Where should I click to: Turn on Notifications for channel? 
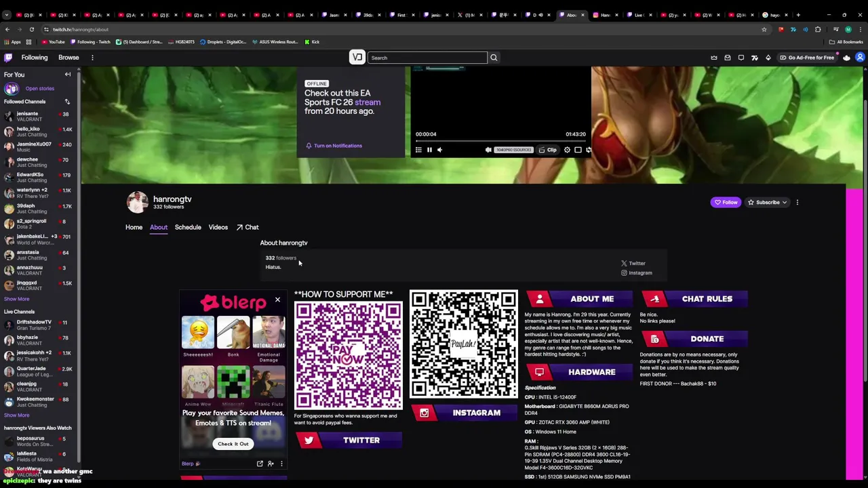tap(334, 146)
